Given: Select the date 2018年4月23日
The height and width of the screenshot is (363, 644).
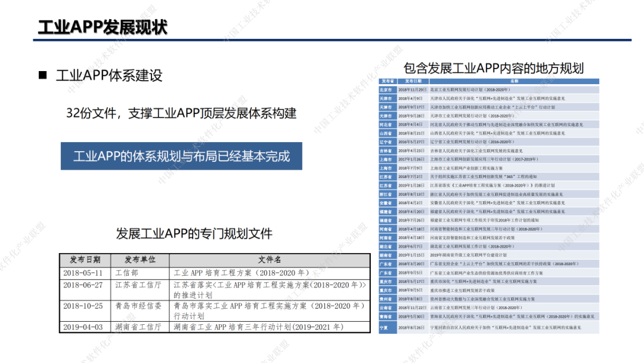Looking at the screenshot, I should tap(411, 151).
